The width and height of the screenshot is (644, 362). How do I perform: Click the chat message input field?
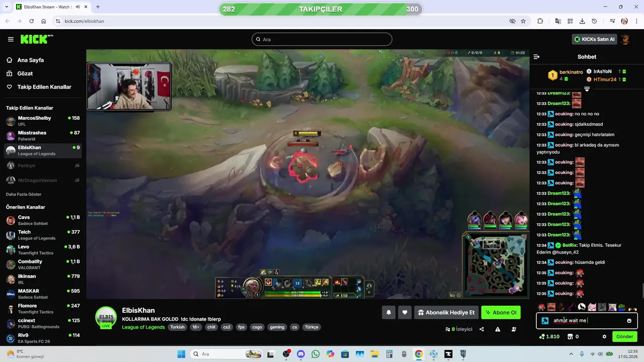pyautogui.click(x=587, y=321)
